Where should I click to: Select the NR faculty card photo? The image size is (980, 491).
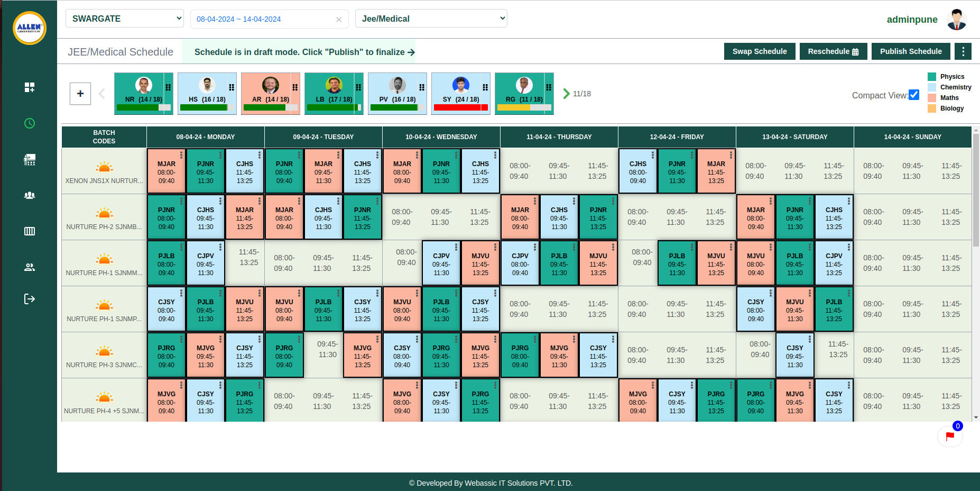(144, 85)
